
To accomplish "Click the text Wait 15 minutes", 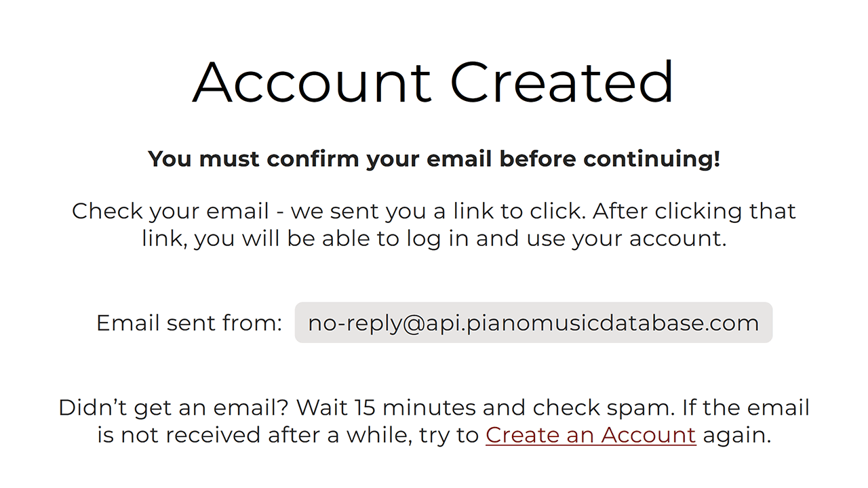I will tap(387, 408).
